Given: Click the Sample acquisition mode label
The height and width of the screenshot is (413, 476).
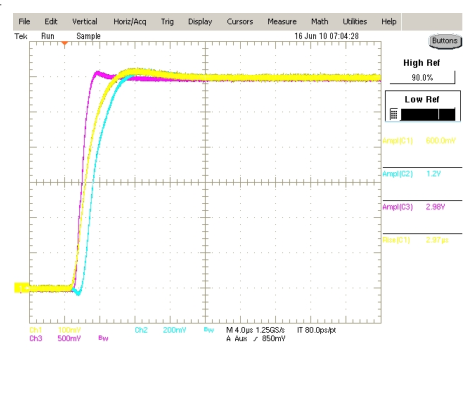Looking at the screenshot, I should point(88,36).
